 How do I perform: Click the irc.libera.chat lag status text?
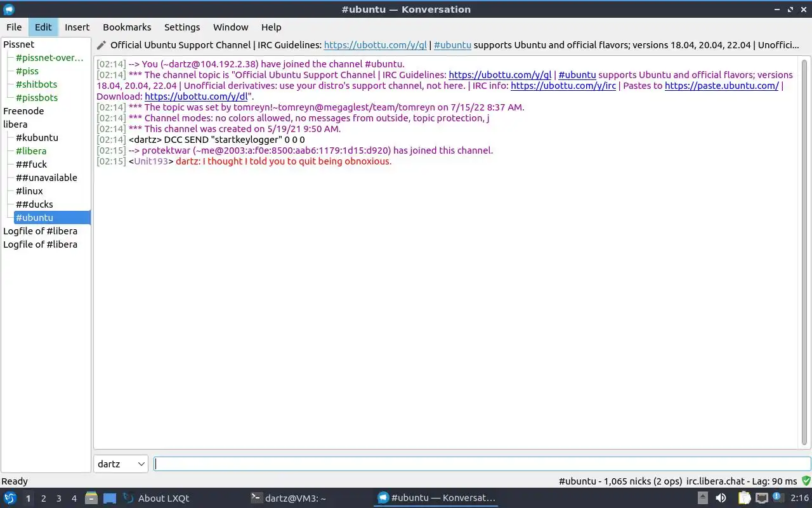[x=742, y=481]
